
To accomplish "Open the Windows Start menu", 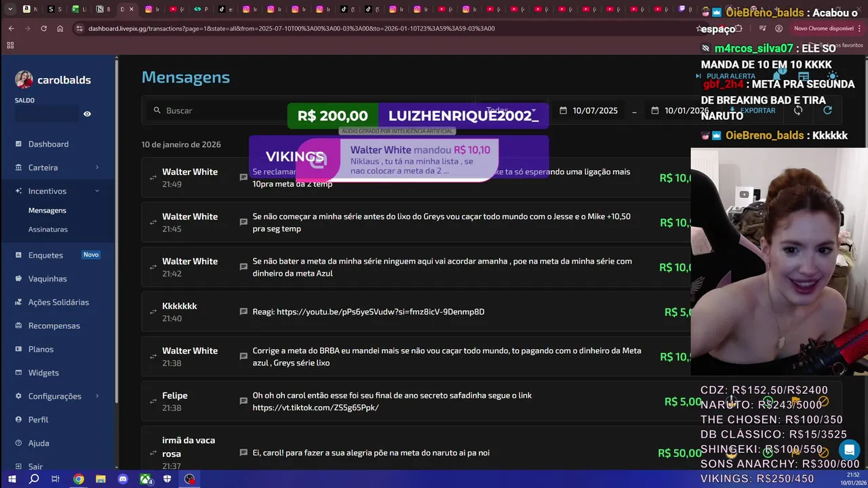I will click(12, 479).
